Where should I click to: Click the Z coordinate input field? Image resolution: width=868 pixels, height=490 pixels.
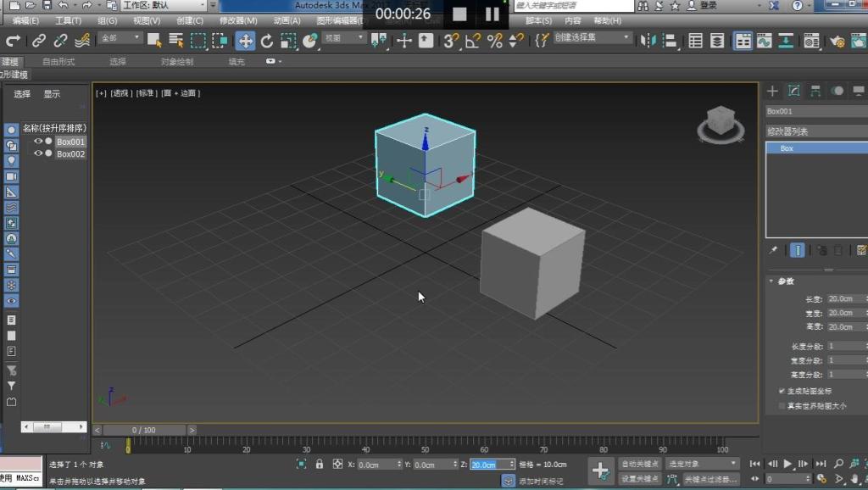tap(488, 465)
